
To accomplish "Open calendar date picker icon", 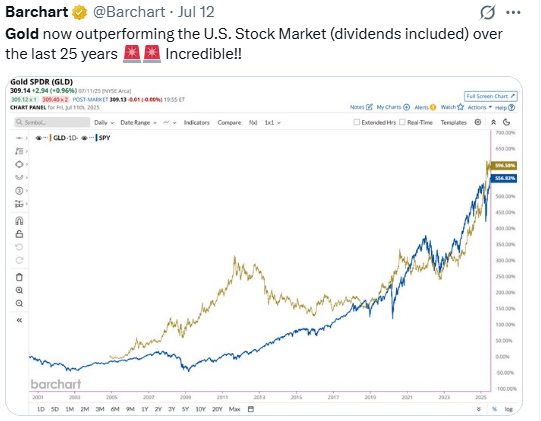I will point(251,409).
